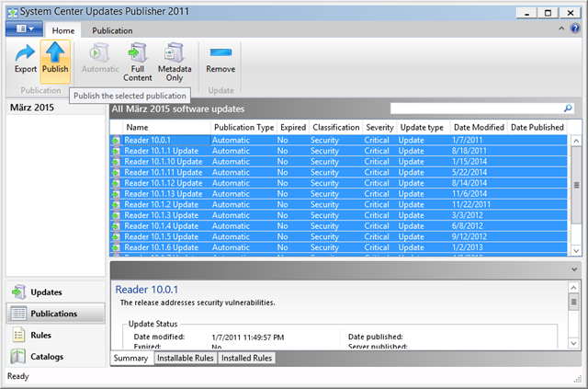Click the Export ribbon button
The width and height of the screenshot is (588, 389).
click(x=26, y=60)
